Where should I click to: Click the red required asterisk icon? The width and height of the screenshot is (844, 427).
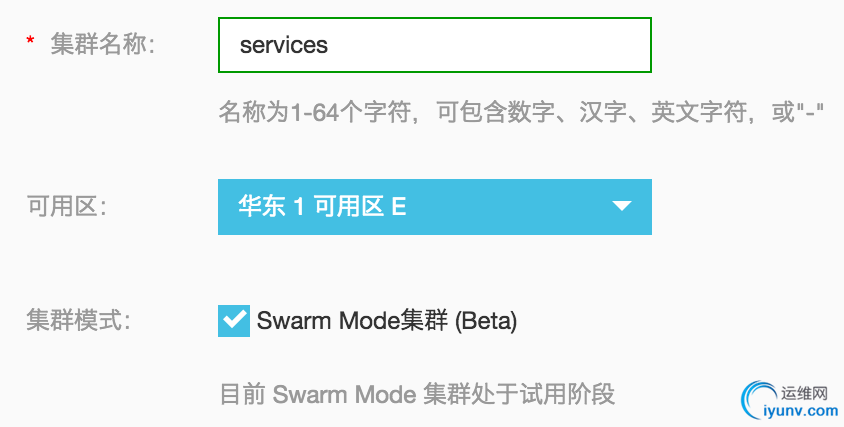pyautogui.click(x=30, y=41)
